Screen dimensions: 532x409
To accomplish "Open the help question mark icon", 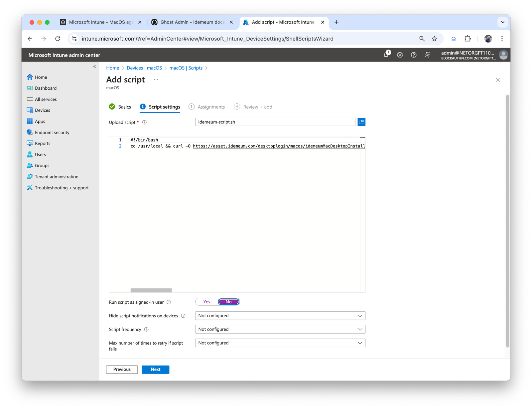I will [414, 55].
